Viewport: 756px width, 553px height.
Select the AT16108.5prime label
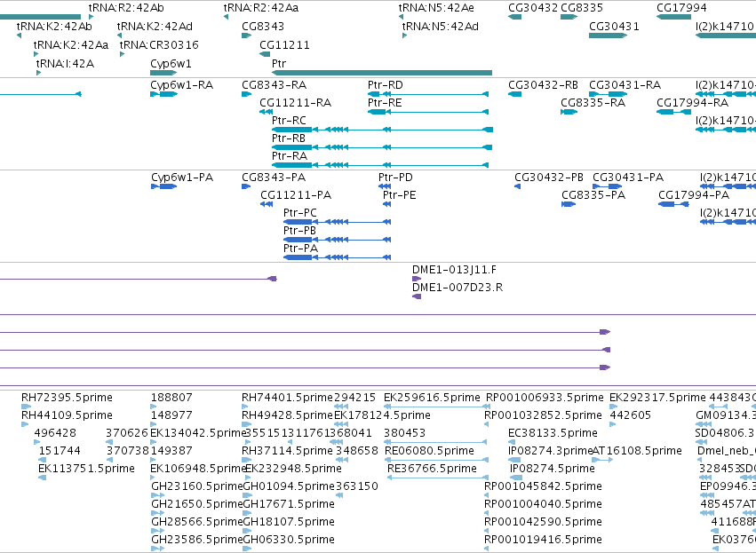point(637,450)
